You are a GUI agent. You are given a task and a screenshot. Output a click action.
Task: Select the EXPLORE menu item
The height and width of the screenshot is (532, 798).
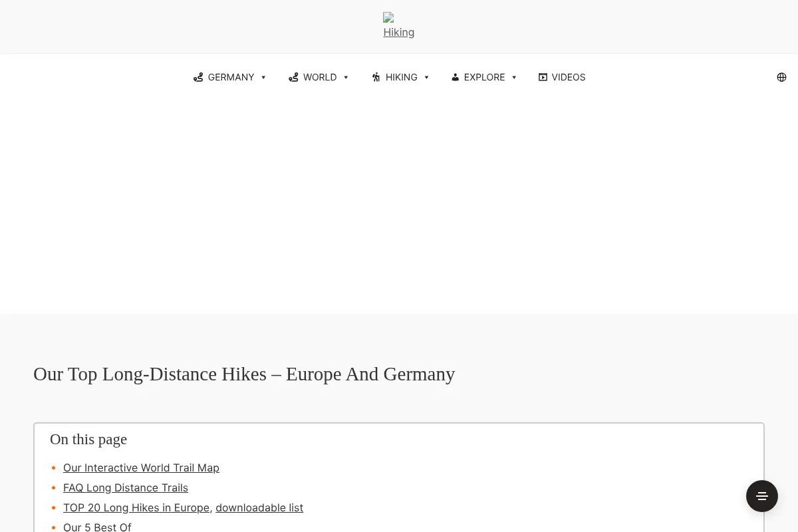(x=484, y=77)
